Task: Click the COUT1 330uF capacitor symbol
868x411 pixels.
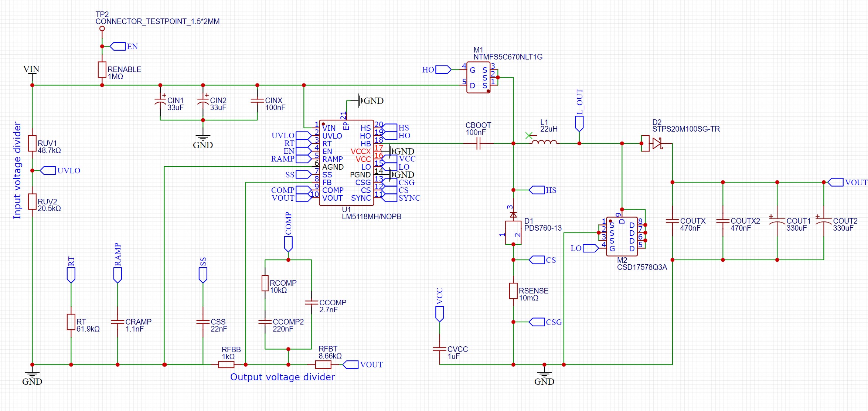Action: [x=777, y=221]
